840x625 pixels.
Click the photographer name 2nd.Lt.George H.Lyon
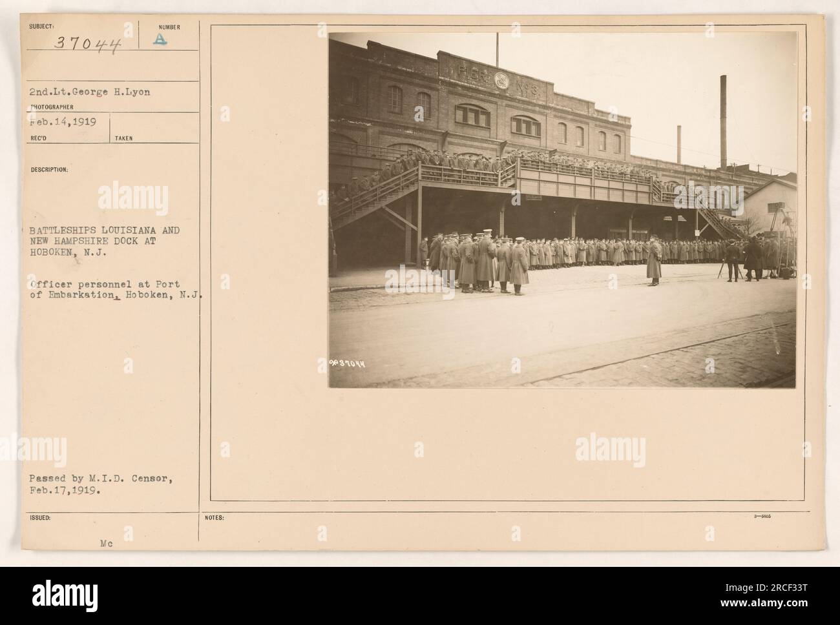(x=90, y=92)
